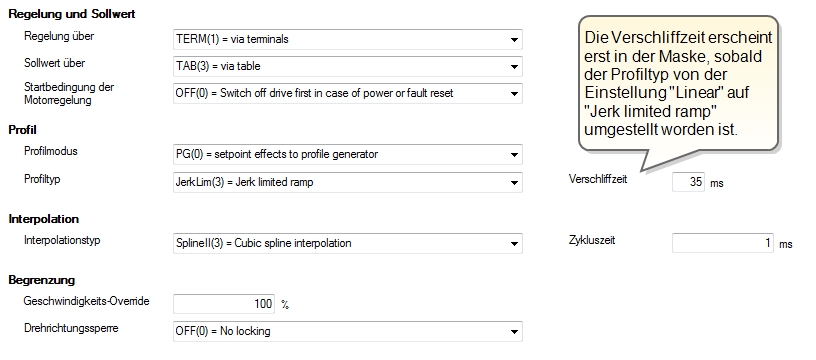Expand the Interpolationstyp dropdown

coord(348,243)
